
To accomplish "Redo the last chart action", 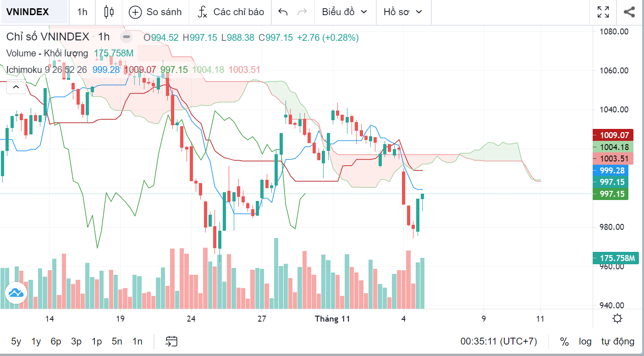I will click(302, 12).
